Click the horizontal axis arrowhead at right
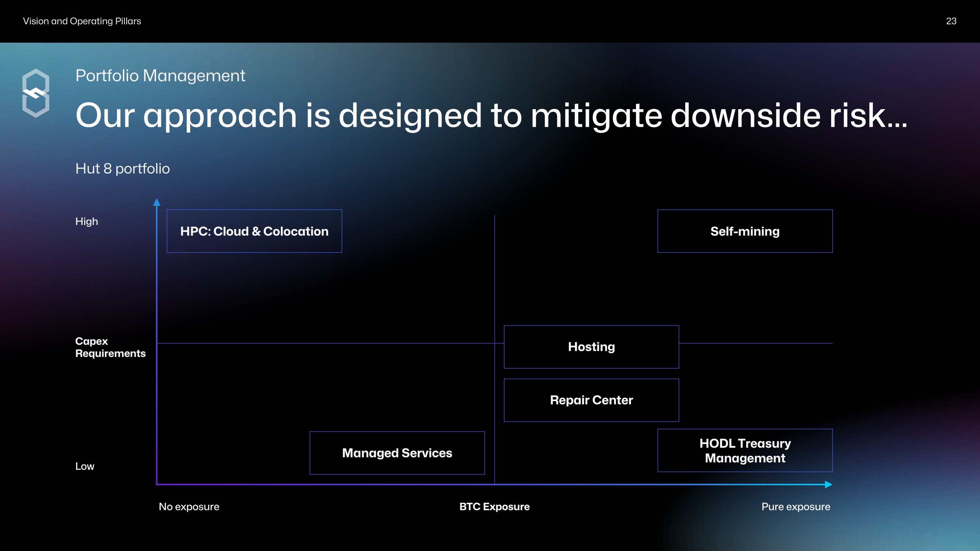This screenshot has width=980, height=551. click(828, 484)
